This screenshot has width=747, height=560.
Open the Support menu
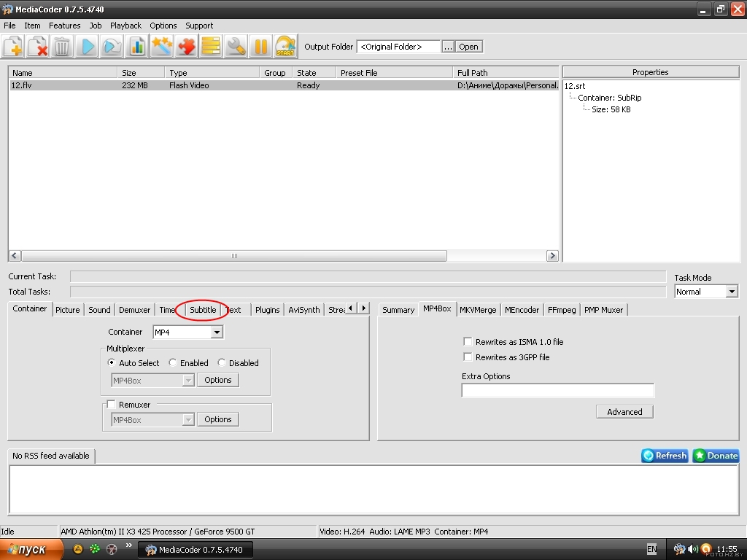(199, 26)
